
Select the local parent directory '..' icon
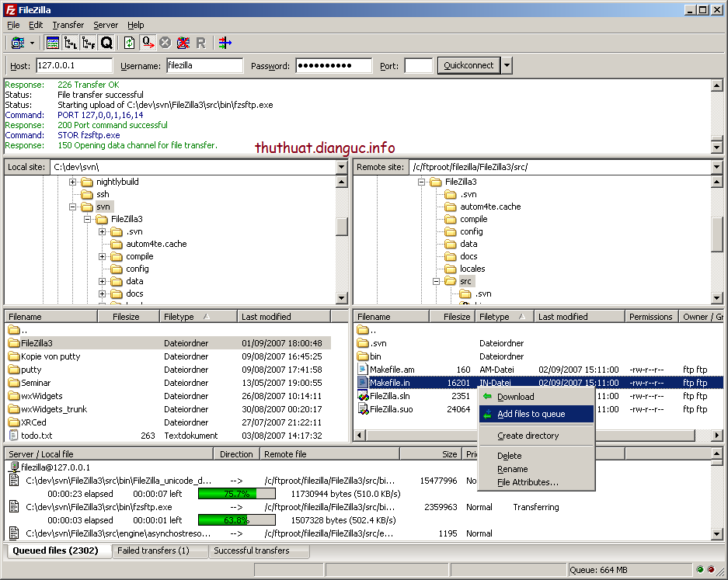14,330
